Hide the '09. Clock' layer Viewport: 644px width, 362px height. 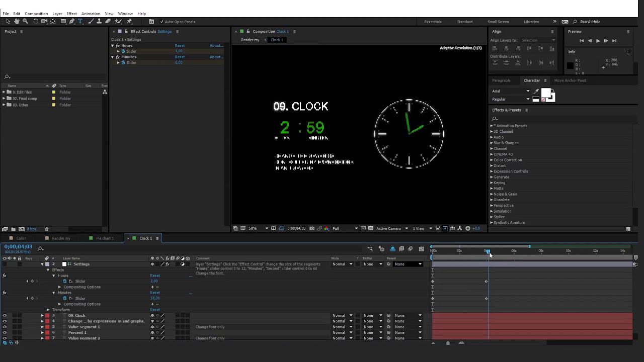coord(5,316)
